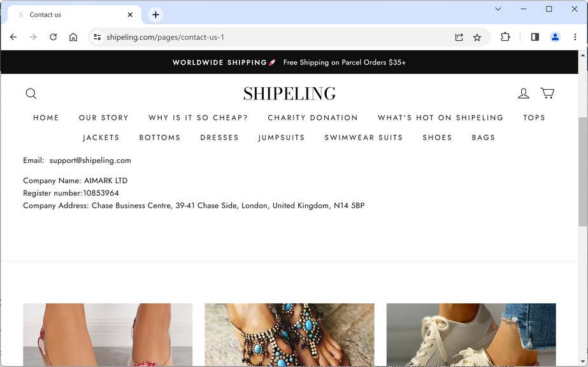Screen dimensions: 588x367
Task: Select the CHARITY DONATION menu link
Action: click(x=313, y=118)
